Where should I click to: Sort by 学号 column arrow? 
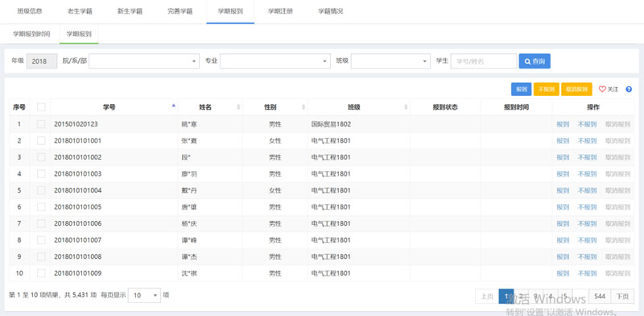pyautogui.click(x=173, y=106)
